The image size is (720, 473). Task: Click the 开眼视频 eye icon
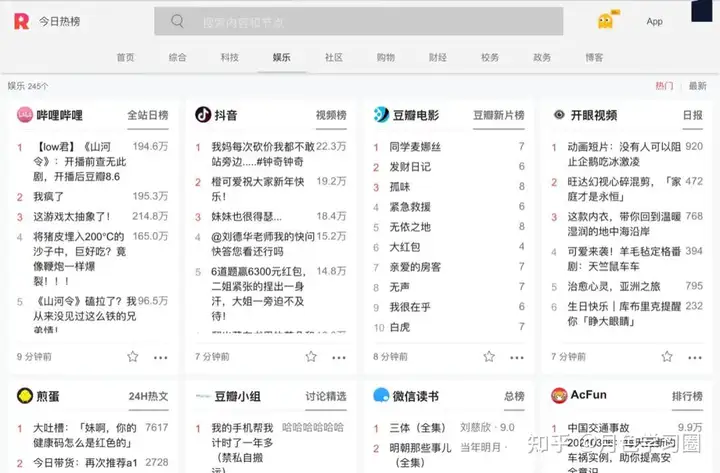pyautogui.click(x=559, y=115)
